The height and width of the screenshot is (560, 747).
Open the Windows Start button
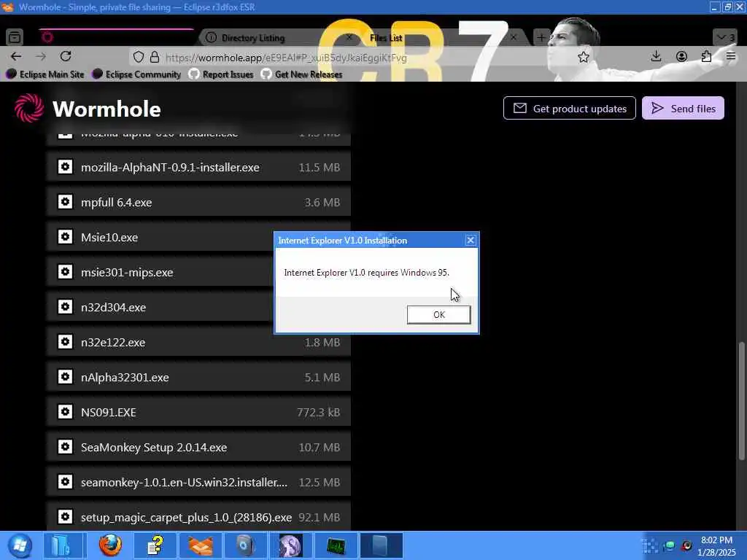point(20,545)
